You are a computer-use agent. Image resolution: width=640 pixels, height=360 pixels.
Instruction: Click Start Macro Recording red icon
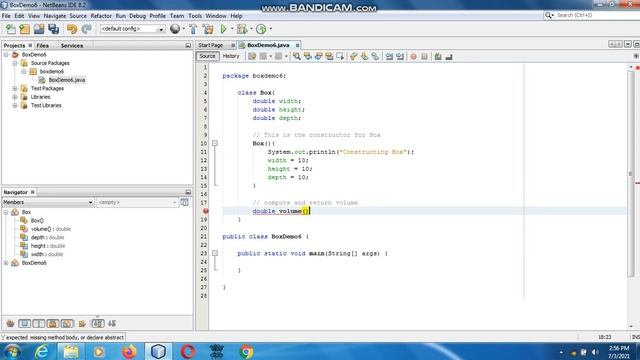[413, 56]
